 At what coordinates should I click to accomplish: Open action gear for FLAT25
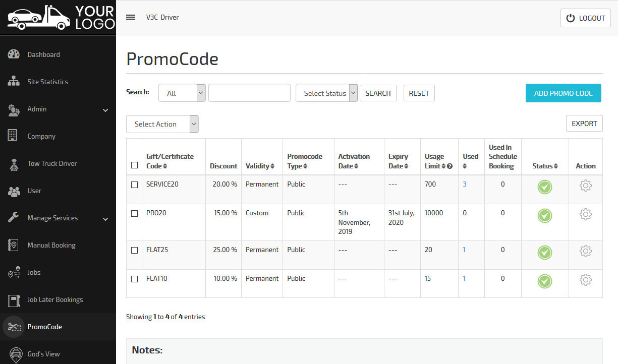[585, 251]
